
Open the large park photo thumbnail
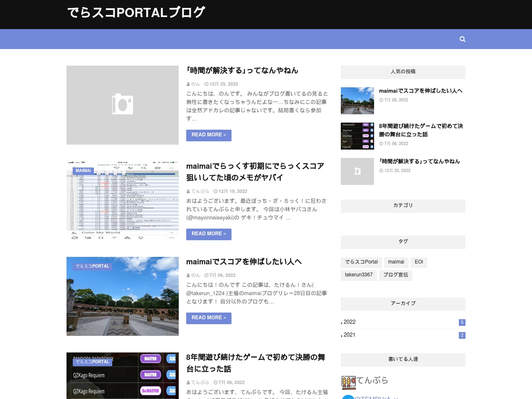123,296
